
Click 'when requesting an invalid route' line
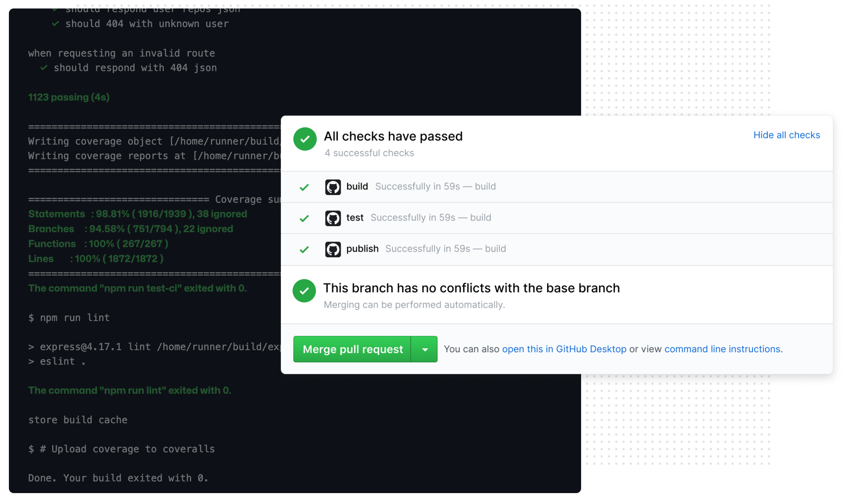click(121, 53)
